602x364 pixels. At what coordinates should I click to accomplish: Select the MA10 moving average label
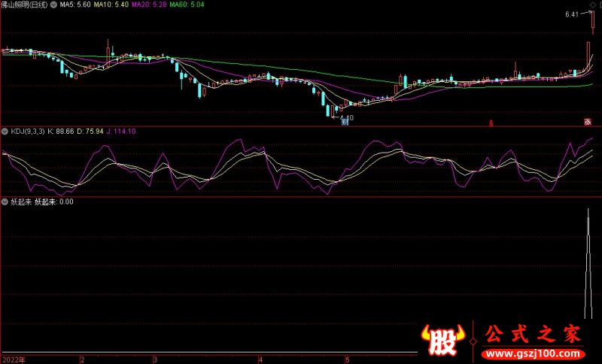click(111, 5)
